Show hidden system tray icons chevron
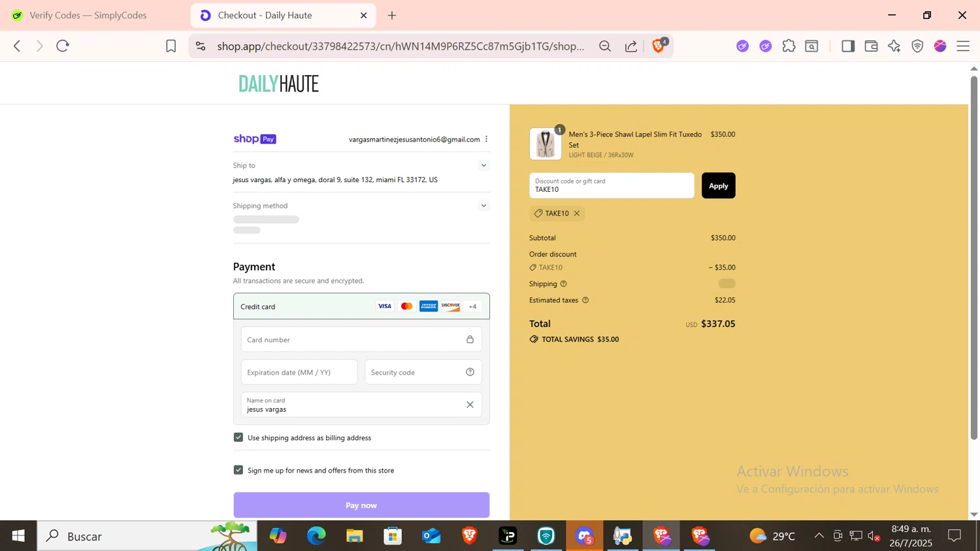The height and width of the screenshot is (551, 980). tap(819, 536)
